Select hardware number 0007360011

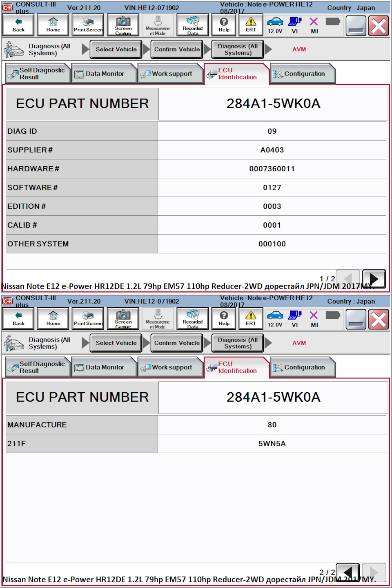click(x=272, y=169)
